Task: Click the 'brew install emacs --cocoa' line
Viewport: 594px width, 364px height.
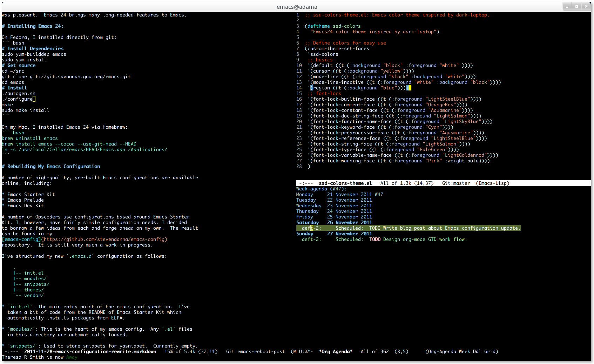Action: 69,144
